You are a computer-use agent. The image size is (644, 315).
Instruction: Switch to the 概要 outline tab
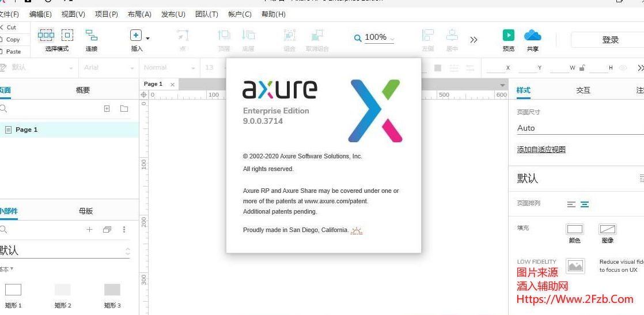[x=82, y=90]
